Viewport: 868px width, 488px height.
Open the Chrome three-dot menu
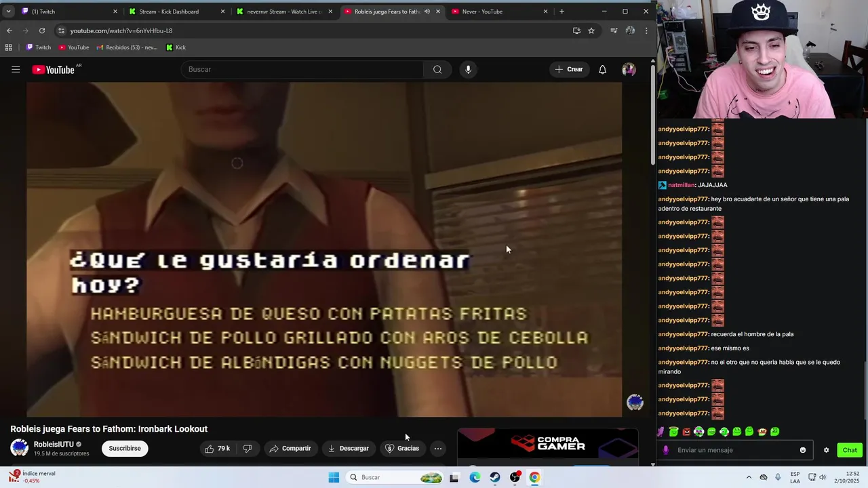pos(646,30)
